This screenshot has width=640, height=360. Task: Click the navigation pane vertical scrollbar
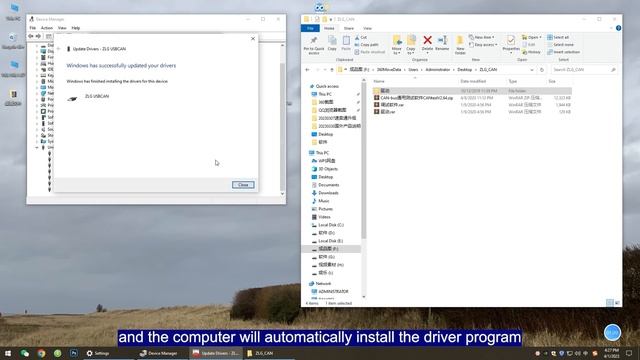(x=364, y=161)
